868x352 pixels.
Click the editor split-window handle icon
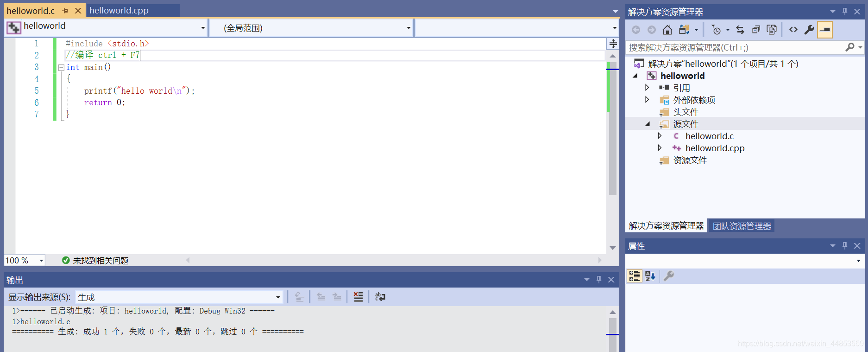point(613,44)
